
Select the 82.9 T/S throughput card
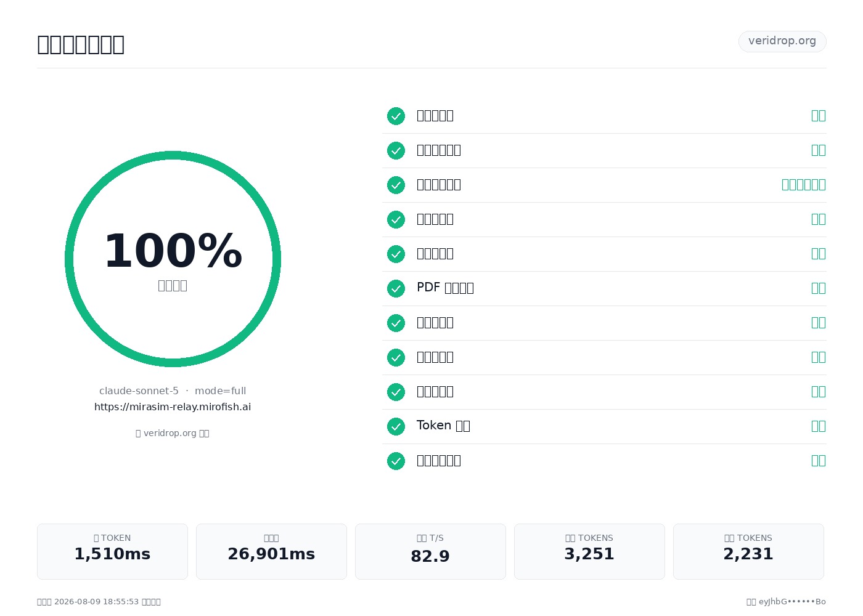pos(430,551)
